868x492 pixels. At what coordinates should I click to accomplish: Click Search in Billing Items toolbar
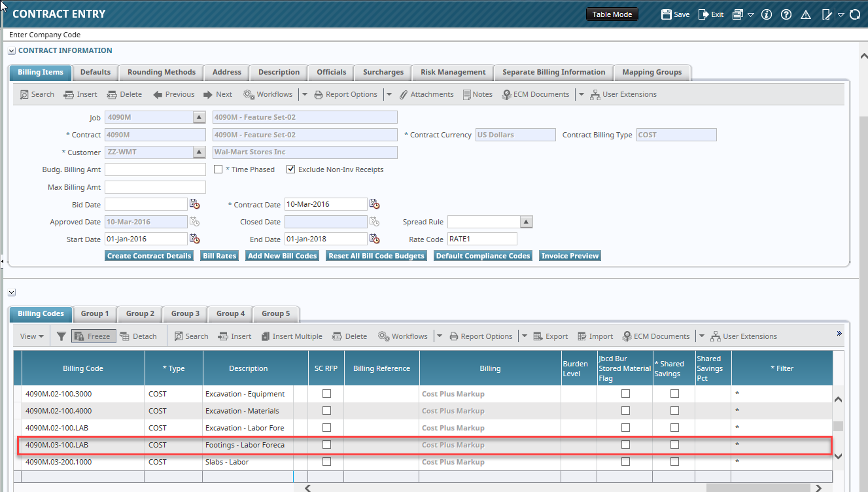tap(37, 94)
